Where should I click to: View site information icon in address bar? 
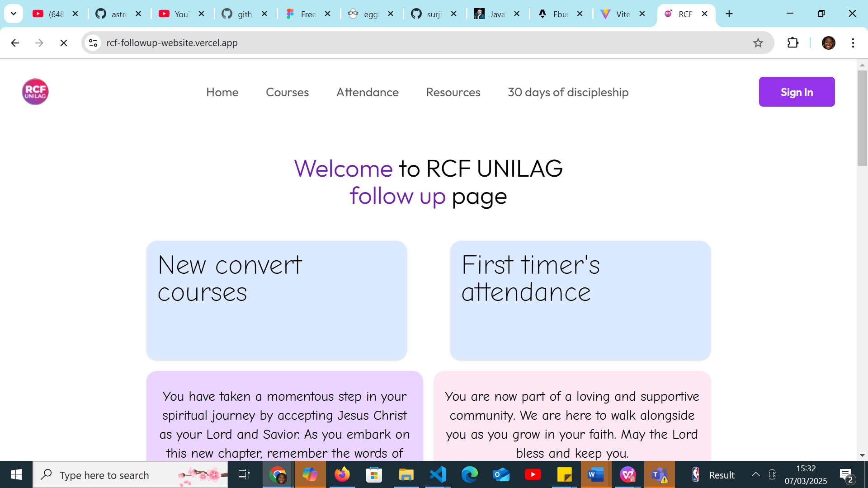pyautogui.click(x=93, y=43)
